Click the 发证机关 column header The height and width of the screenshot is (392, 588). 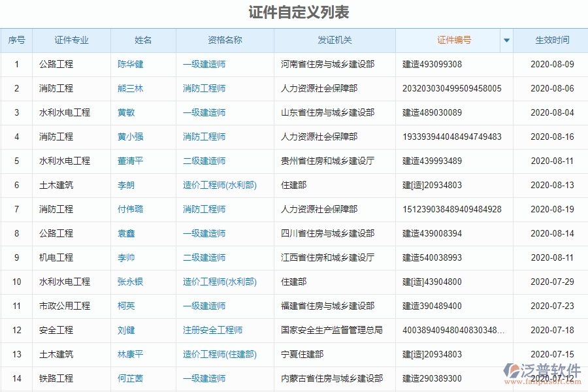(334, 40)
